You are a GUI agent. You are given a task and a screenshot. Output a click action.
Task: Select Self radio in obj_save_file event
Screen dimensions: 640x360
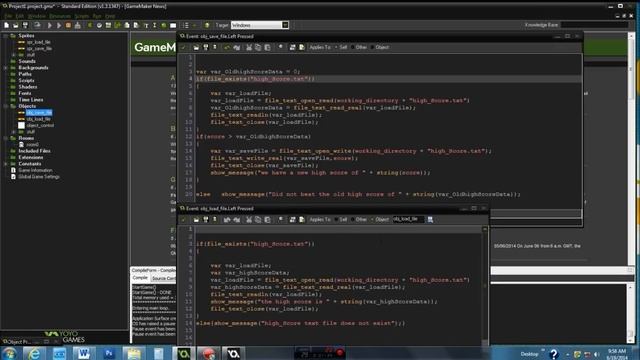(x=341, y=47)
